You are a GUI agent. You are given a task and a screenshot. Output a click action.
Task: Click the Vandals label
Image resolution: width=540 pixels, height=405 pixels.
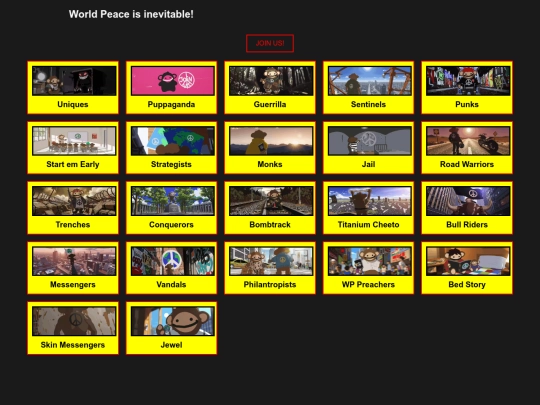(x=171, y=284)
